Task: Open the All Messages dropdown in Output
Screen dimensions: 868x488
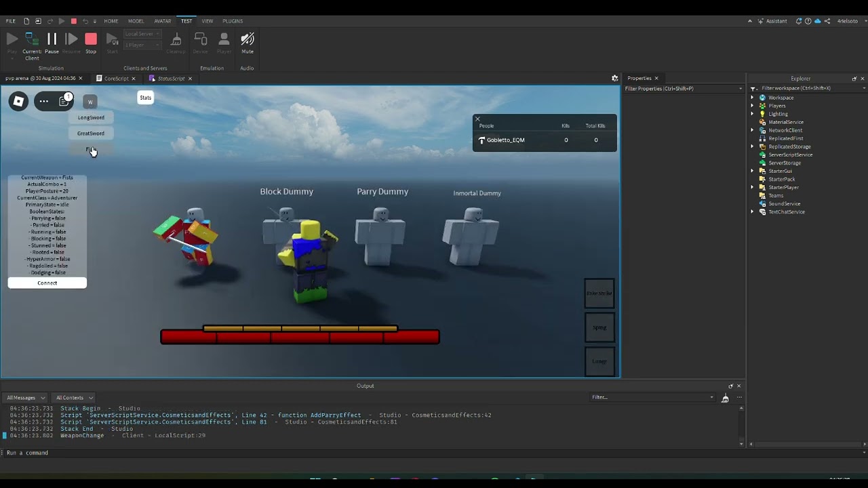Action: [x=25, y=398]
